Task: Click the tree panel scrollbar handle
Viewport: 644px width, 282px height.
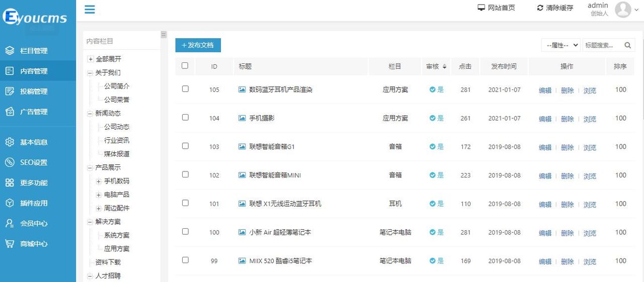Action: [x=164, y=35]
